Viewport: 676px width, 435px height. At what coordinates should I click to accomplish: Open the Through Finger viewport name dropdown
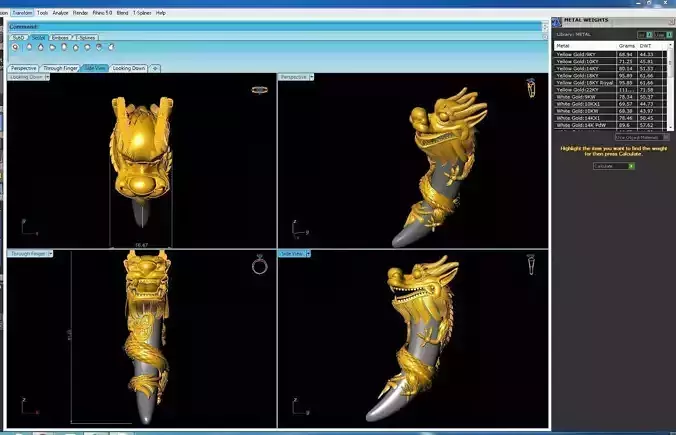click(50, 253)
